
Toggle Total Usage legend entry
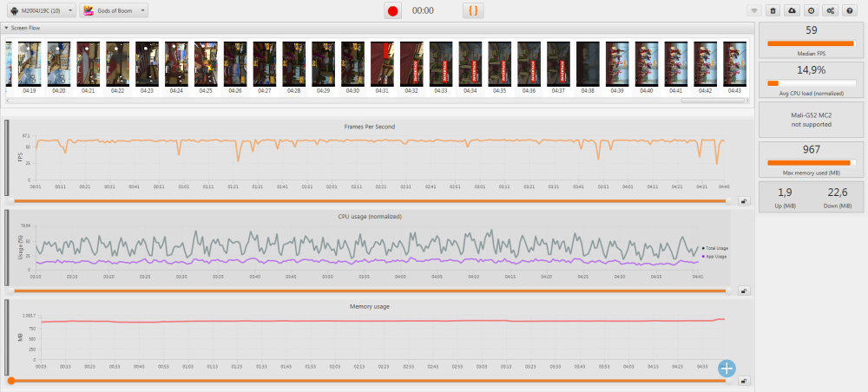pyautogui.click(x=714, y=248)
